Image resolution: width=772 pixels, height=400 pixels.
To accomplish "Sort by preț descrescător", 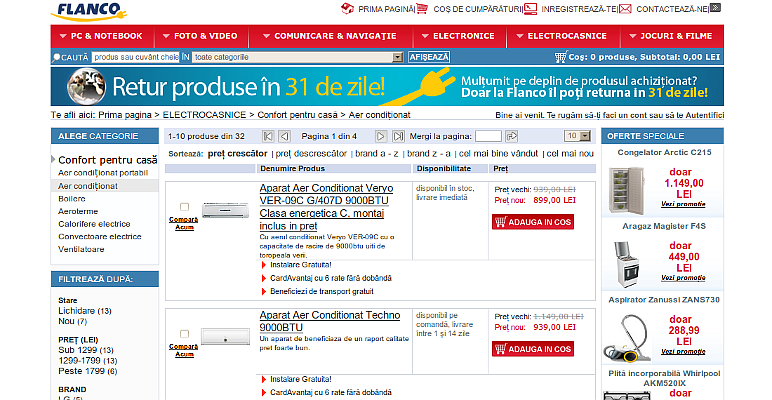I will [311, 154].
